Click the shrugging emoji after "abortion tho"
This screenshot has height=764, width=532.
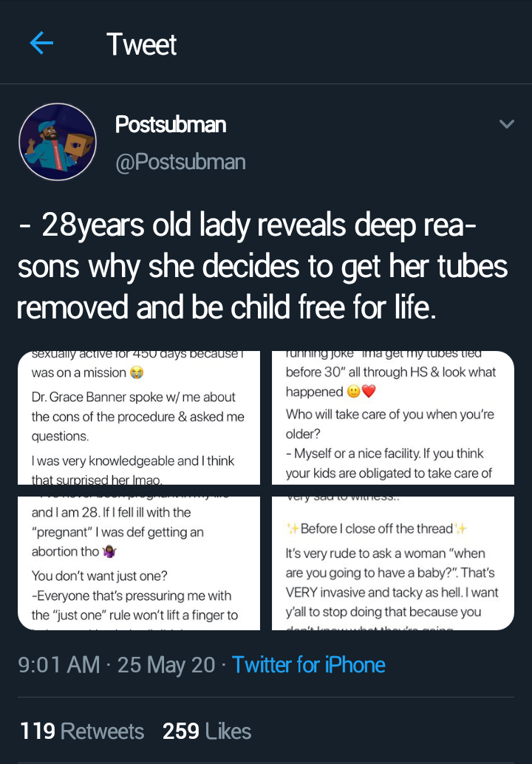click(110, 551)
